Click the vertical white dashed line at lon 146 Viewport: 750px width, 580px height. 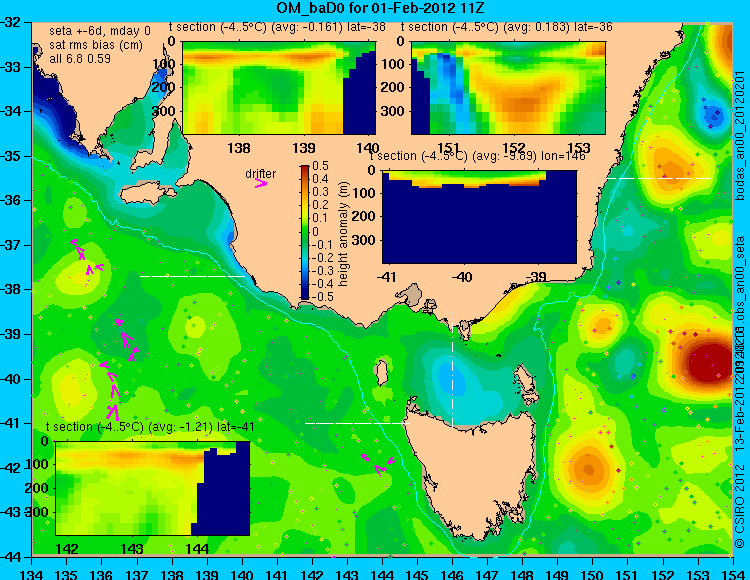(452, 369)
